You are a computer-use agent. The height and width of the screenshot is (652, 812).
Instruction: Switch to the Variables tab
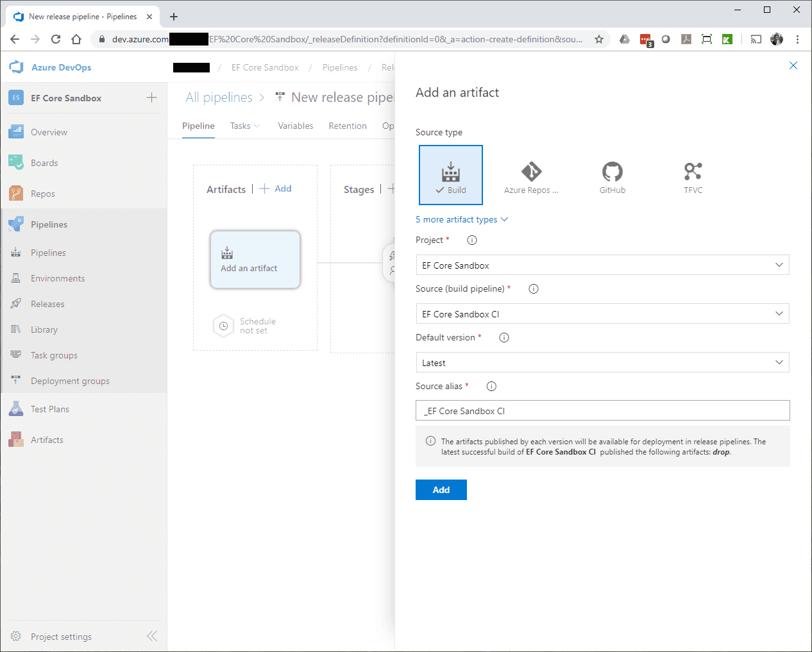[295, 126]
